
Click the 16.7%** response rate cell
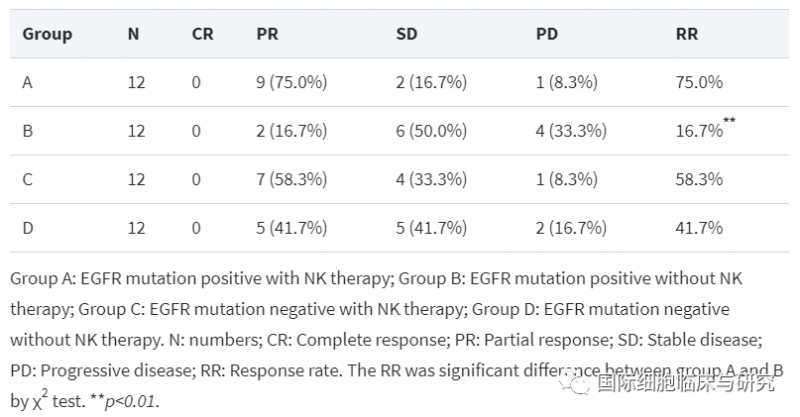705,130
